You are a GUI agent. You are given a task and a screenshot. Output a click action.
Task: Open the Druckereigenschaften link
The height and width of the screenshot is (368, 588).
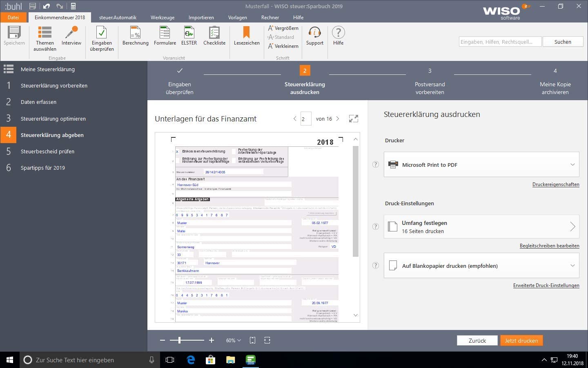[x=555, y=184]
